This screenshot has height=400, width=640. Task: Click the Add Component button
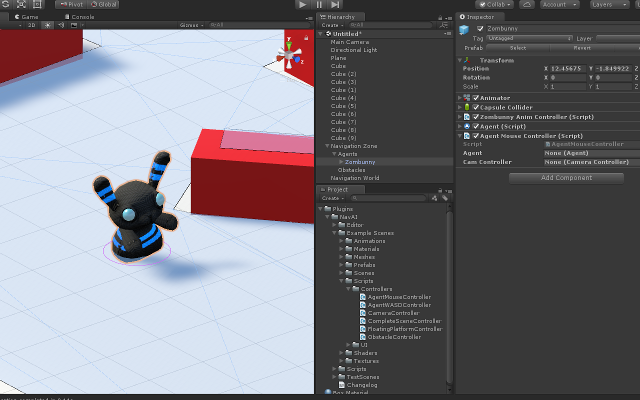(x=566, y=178)
